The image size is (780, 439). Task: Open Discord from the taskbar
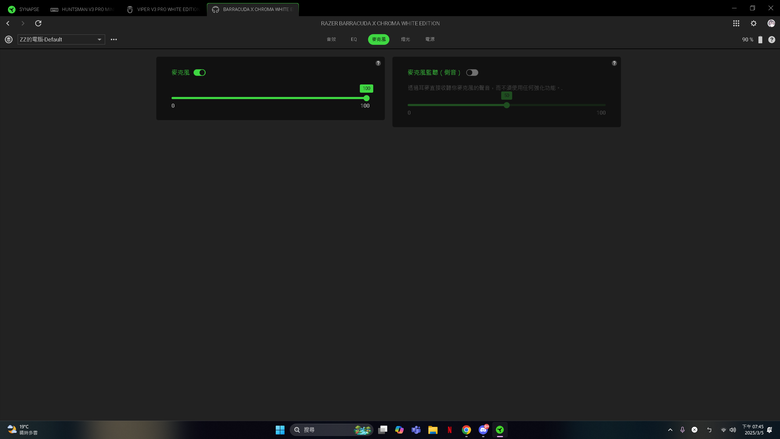(483, 430)
